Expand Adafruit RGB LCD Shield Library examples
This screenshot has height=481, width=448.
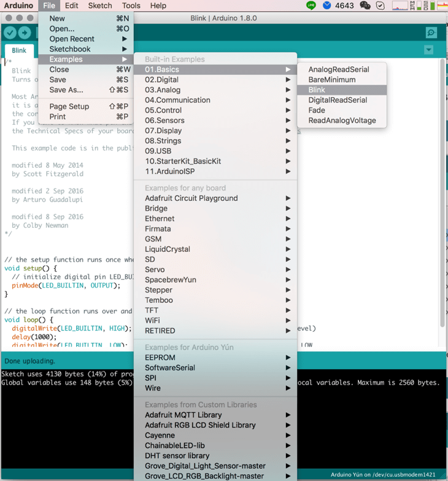(215, 425)
